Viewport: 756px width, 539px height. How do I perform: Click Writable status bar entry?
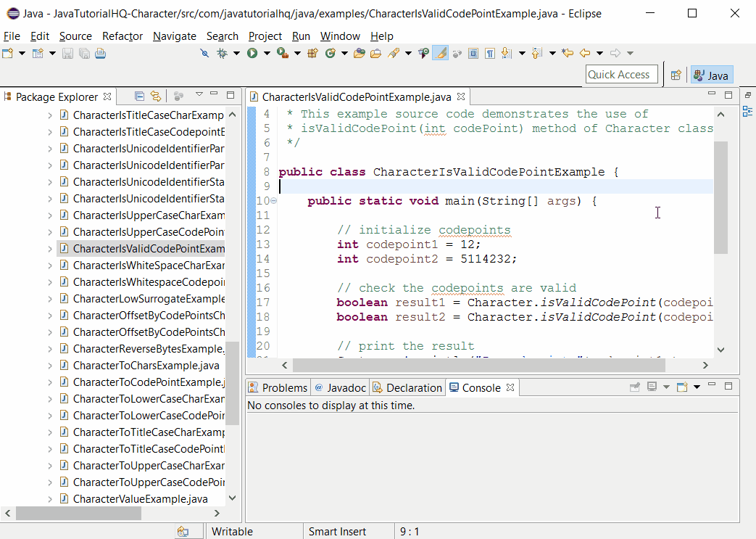(x=232, y=531)
